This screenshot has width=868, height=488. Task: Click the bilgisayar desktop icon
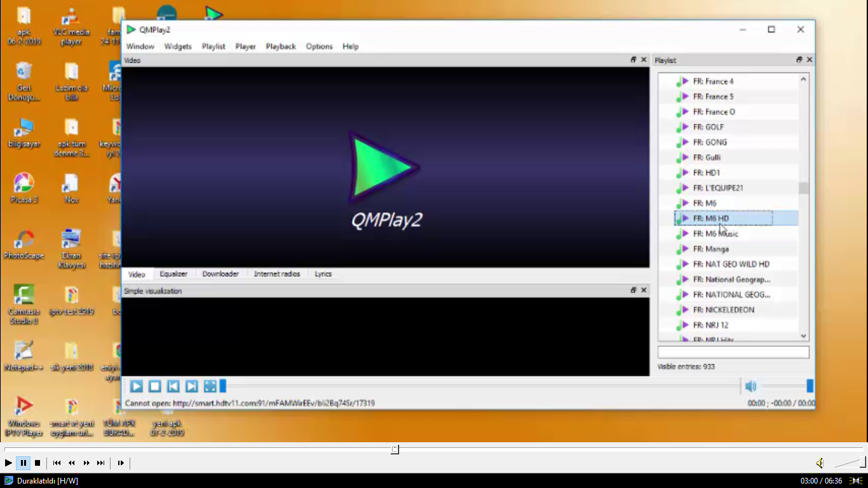click(24, 132)
